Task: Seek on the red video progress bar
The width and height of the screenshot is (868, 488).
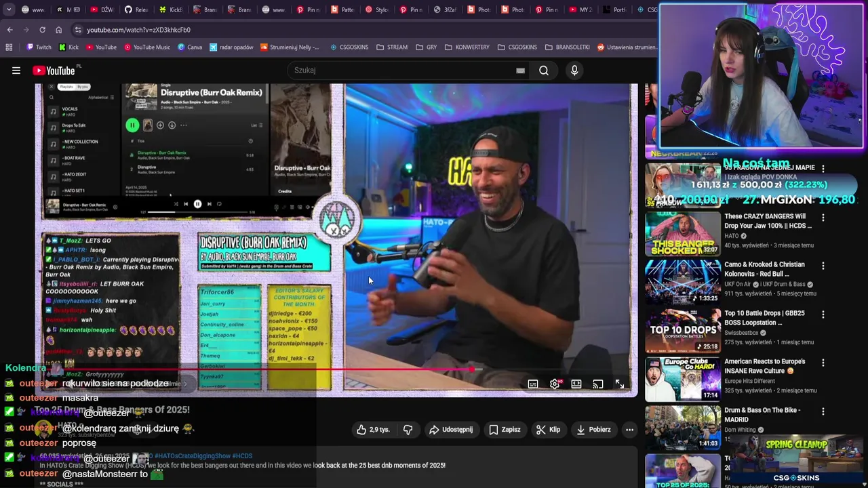Action: click(337, 369)
